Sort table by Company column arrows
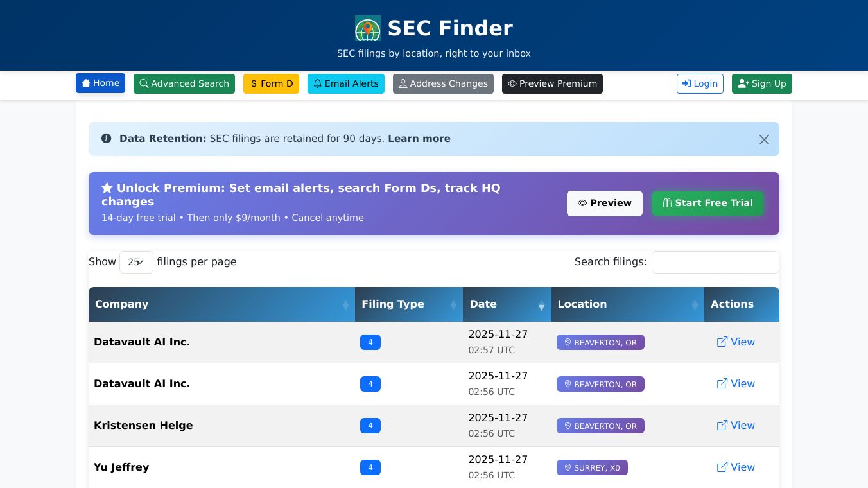 click(345, 305)
